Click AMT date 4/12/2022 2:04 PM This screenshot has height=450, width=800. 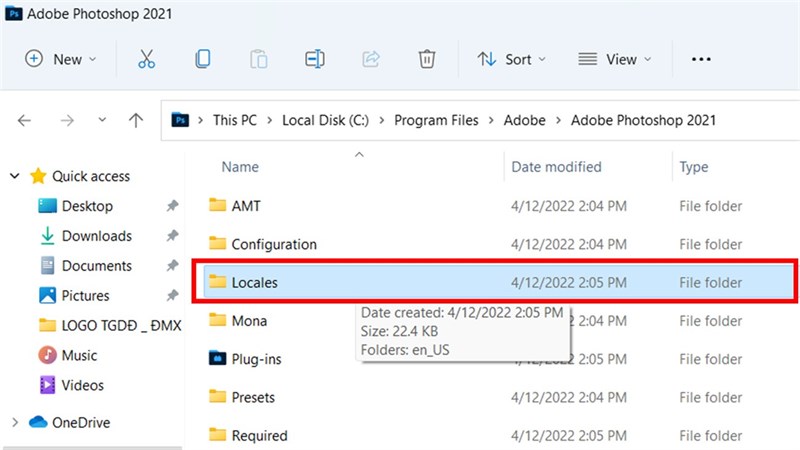pyautogui.click(x=569, y=206)
